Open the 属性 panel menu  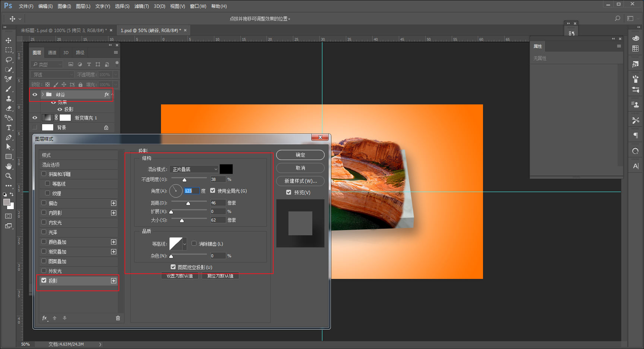(x=619, y=46)
